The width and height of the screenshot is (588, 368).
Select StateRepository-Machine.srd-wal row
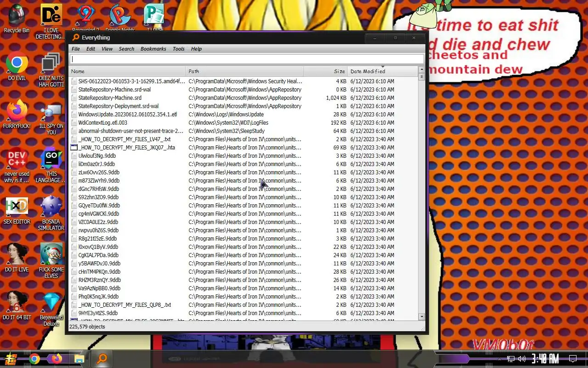click(243, 90)
